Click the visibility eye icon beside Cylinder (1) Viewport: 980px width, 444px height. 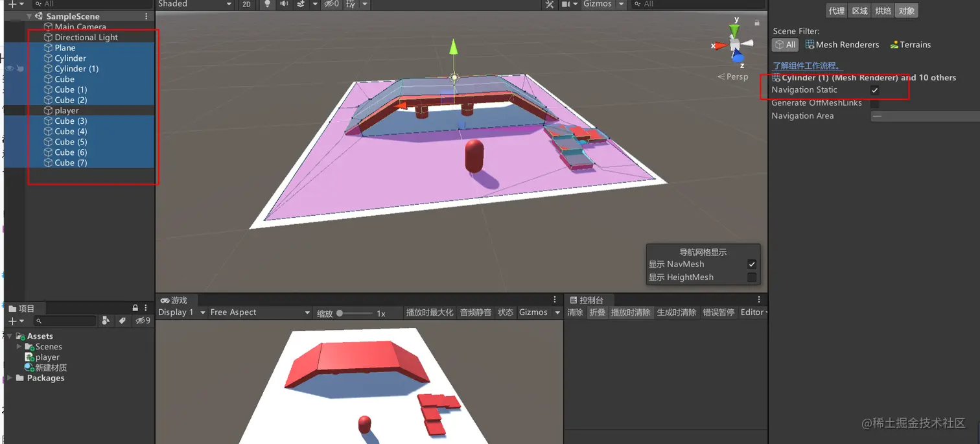tap(9, 69)
